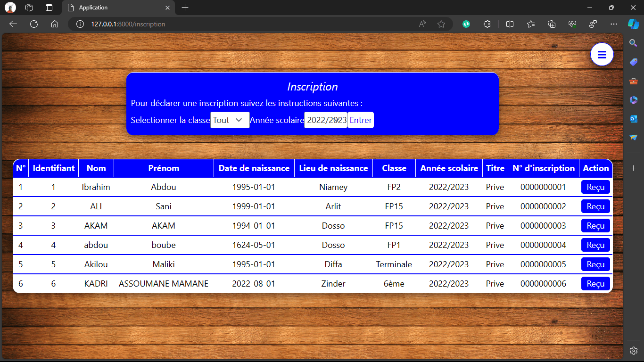Switch to the Application tab
The width and height of the screenshot is (644, 362).
pyautogui.click(x=119, y=8)
